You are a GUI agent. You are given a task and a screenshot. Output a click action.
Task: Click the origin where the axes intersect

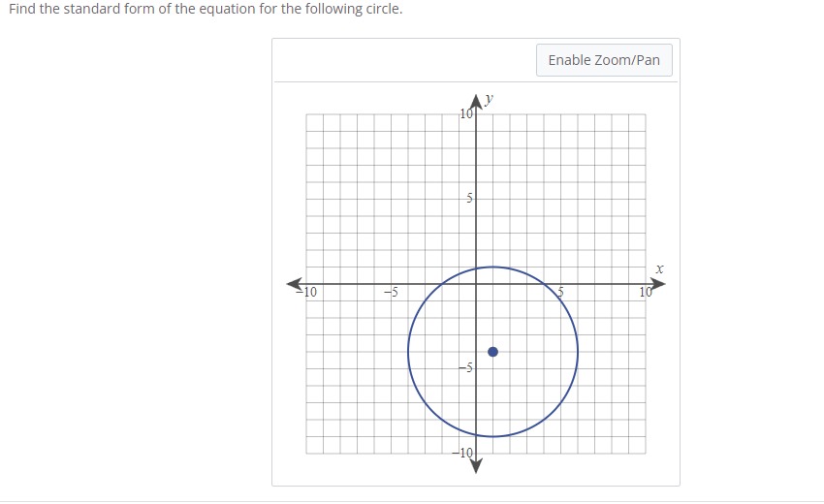pyautogui.click(x=476, y=284)
